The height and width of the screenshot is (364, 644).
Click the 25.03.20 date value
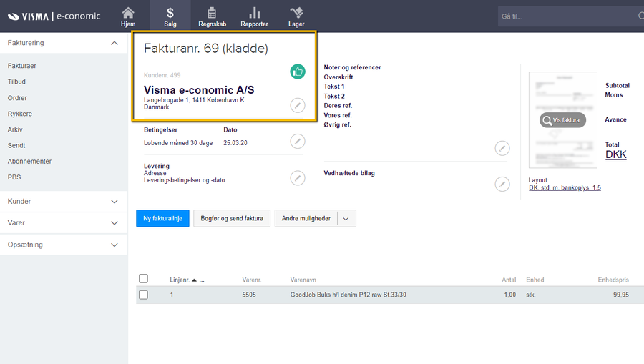[235, 143]
